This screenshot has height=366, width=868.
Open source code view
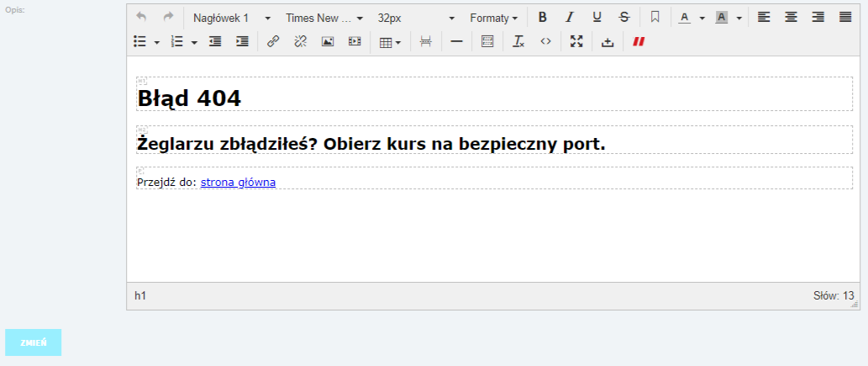[x=546, y=41]
